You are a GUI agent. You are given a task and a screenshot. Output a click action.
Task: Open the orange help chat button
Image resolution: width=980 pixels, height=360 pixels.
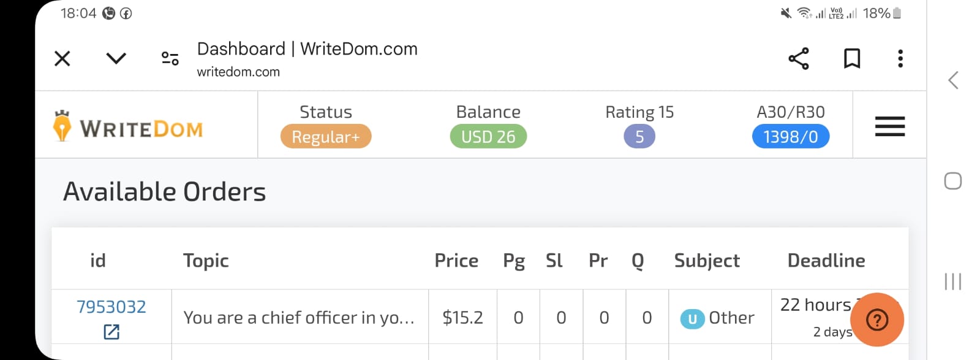coord(877,320)
